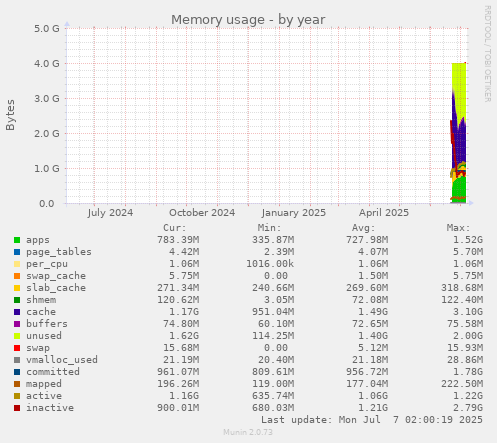The width and height of the screenshot is (497, 443).
Task: Click the 'slab_cache' legend label
Action: [56, 288]
